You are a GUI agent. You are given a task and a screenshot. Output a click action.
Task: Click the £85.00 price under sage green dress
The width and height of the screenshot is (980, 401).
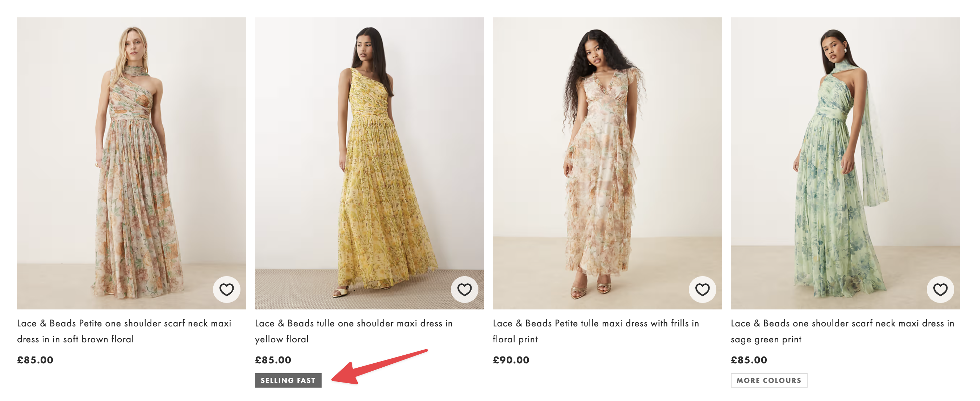[x=749, y=360]
